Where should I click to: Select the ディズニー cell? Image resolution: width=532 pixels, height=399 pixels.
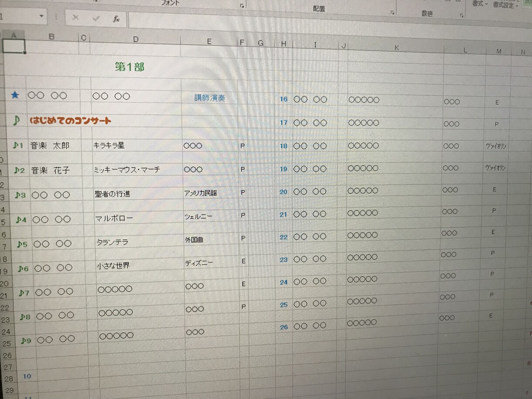pyautogui.click(x=199, y=263)
